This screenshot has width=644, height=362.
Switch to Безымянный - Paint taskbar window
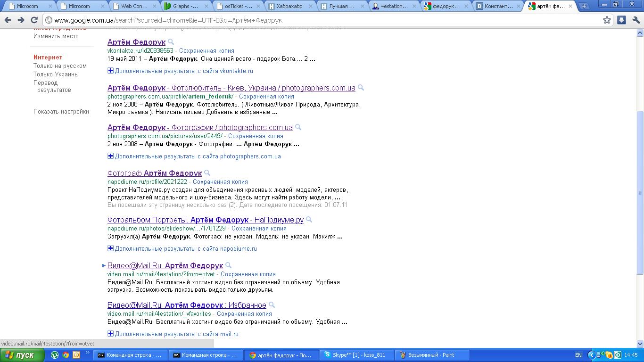click(432, 355)
